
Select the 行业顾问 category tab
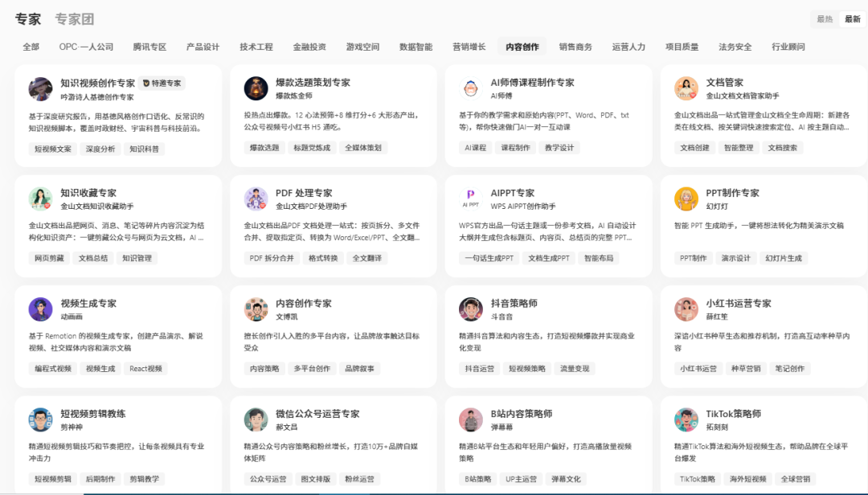point(788,47)
